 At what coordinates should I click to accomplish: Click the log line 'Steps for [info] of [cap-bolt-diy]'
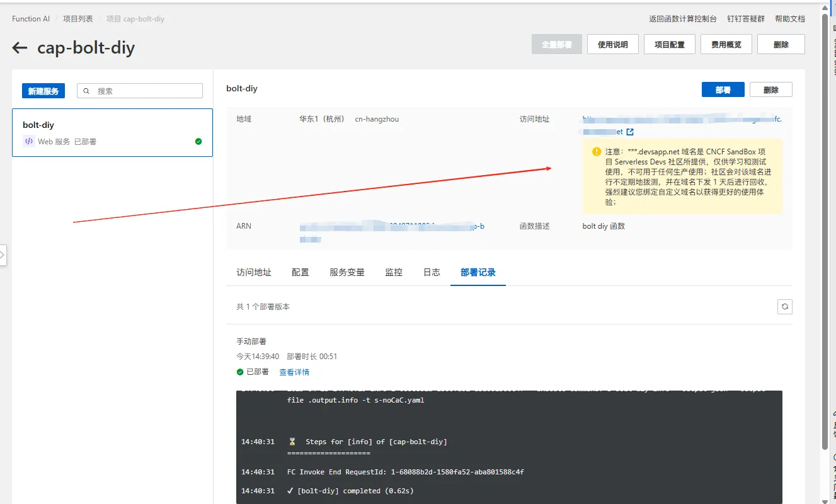376,442
